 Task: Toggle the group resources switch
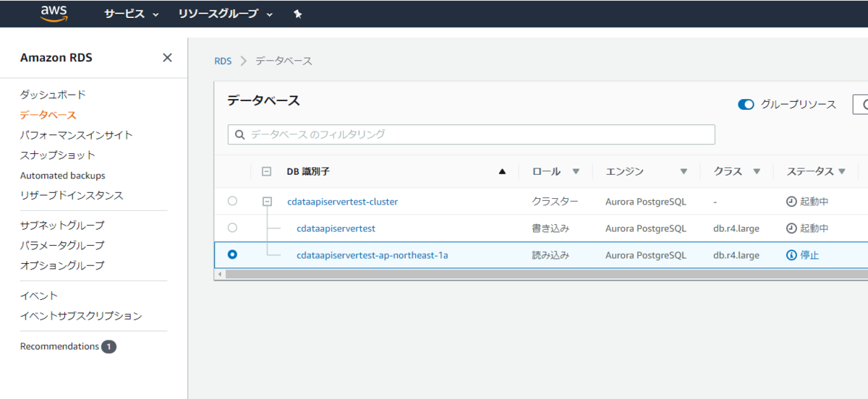[x=746, y=105]
